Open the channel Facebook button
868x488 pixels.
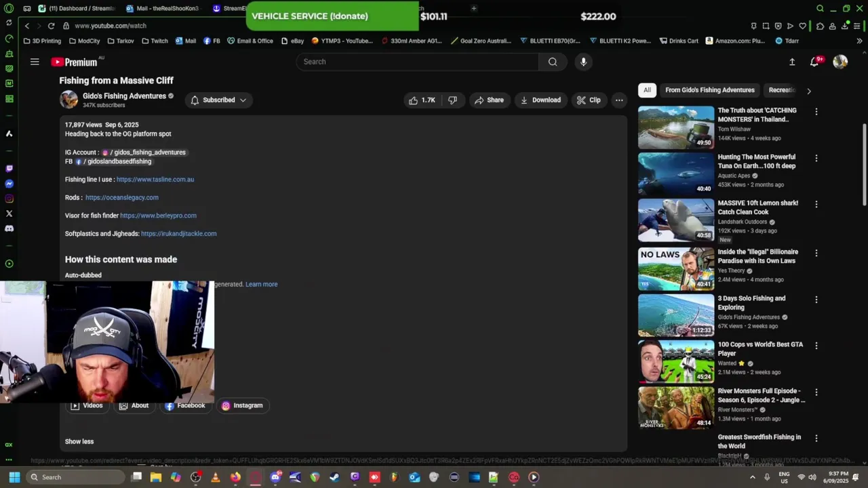[184, 405]
